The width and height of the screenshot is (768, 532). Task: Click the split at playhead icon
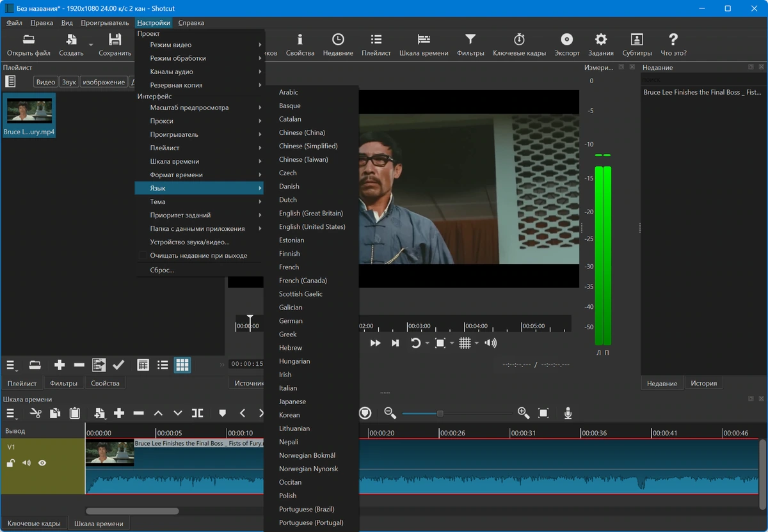197,413
